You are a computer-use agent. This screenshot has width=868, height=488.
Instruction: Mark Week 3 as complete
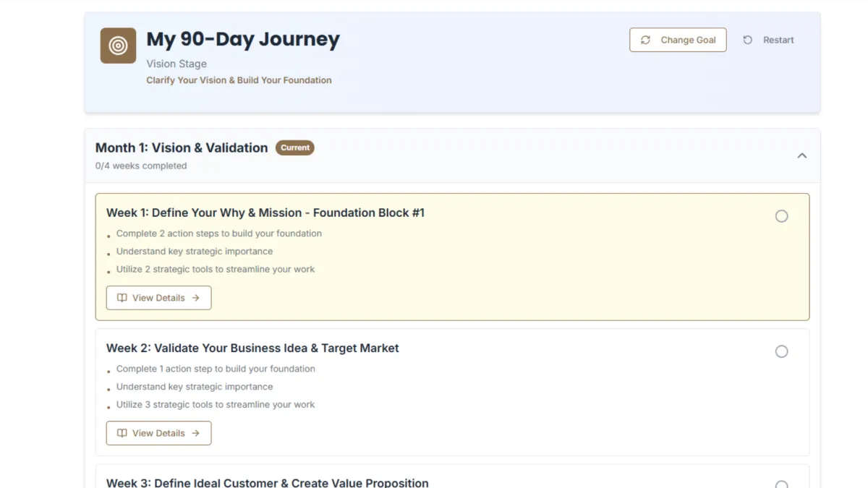tap(781, 485)
